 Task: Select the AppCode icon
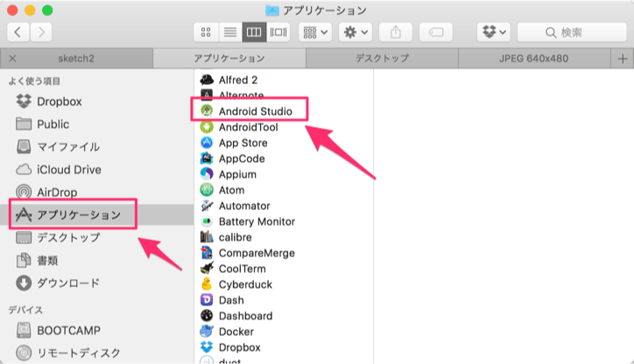tap(207, 158)
